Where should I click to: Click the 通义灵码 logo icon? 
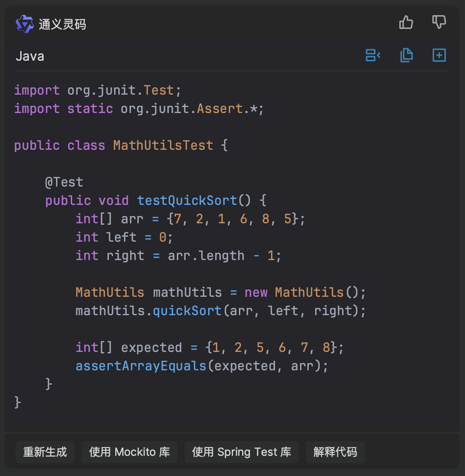coord(25,24)
